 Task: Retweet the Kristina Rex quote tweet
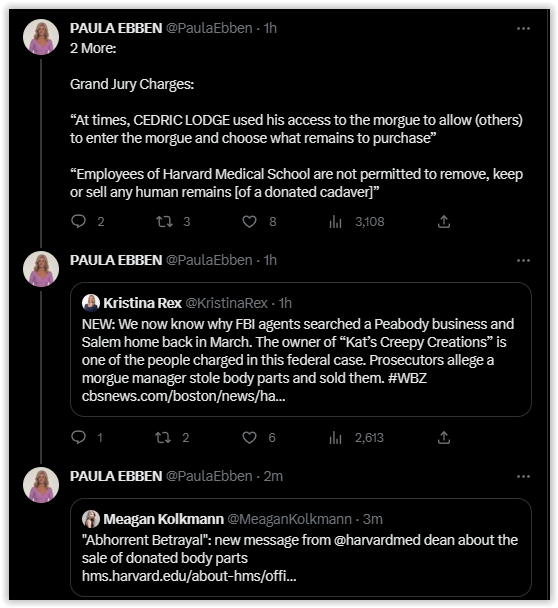[163, 437]
